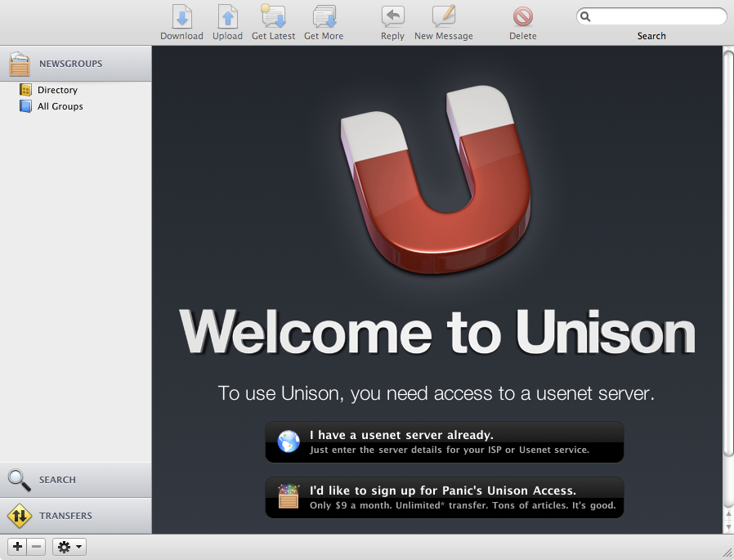
Task: Select All Groups in the sidebar
Action: pyautogui.click(x=60, y=106)
